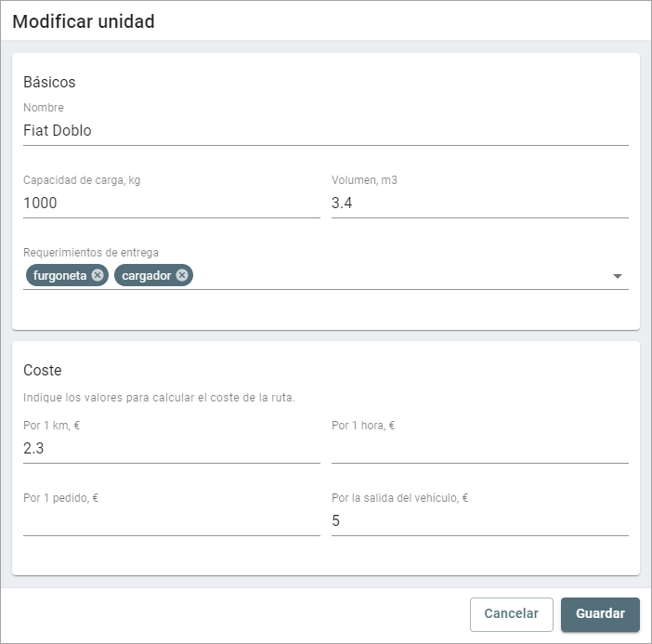
Task: Click the Básicos section heading
Action: (x=49, y=83)
